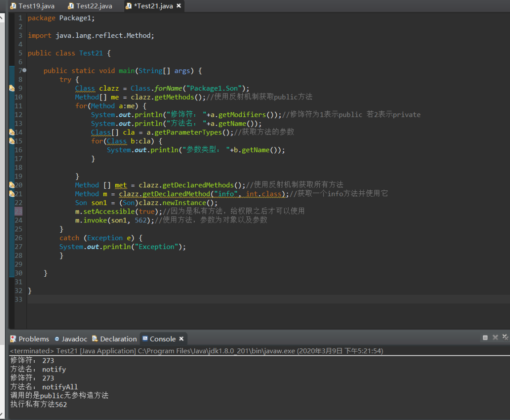The height and width of the screenshot is (420, 510).
Task: Click the Terminate square icon in Console toolbar
Action: (485, 338)
